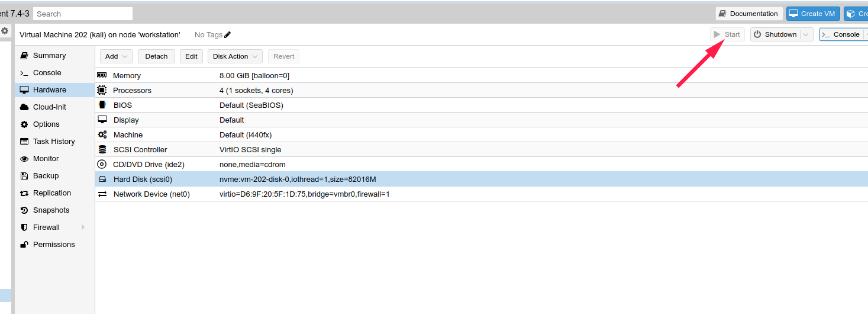The image size is (868, 314).
Task: Open the Disk Action dropdown
Action: click(x=236, y=56)
